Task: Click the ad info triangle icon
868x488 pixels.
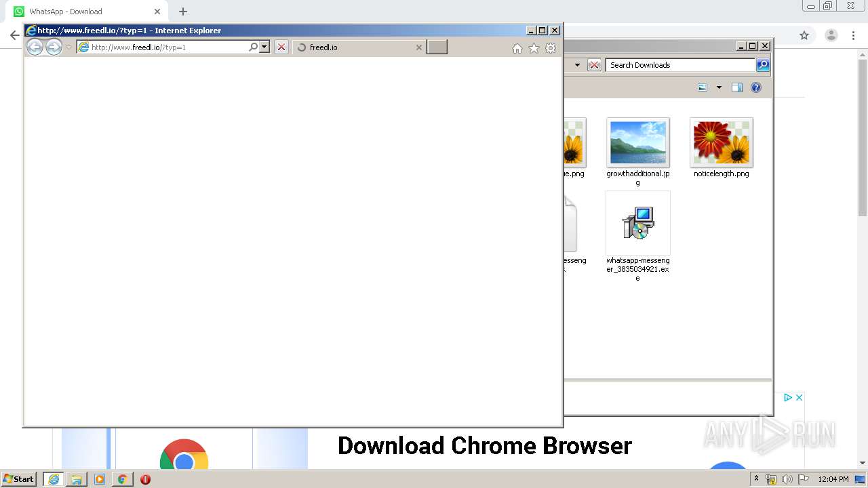Action: pos(788,398)
